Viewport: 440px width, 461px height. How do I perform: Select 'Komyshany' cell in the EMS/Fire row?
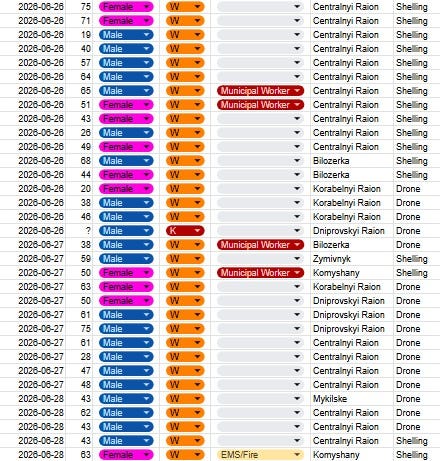[x=352, y=455]
